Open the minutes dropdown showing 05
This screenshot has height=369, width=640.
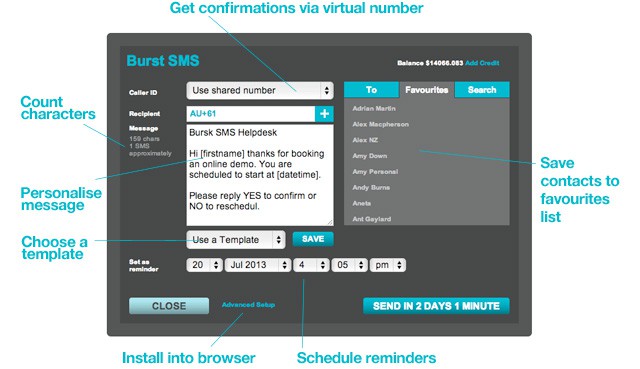tap(350, 265)
